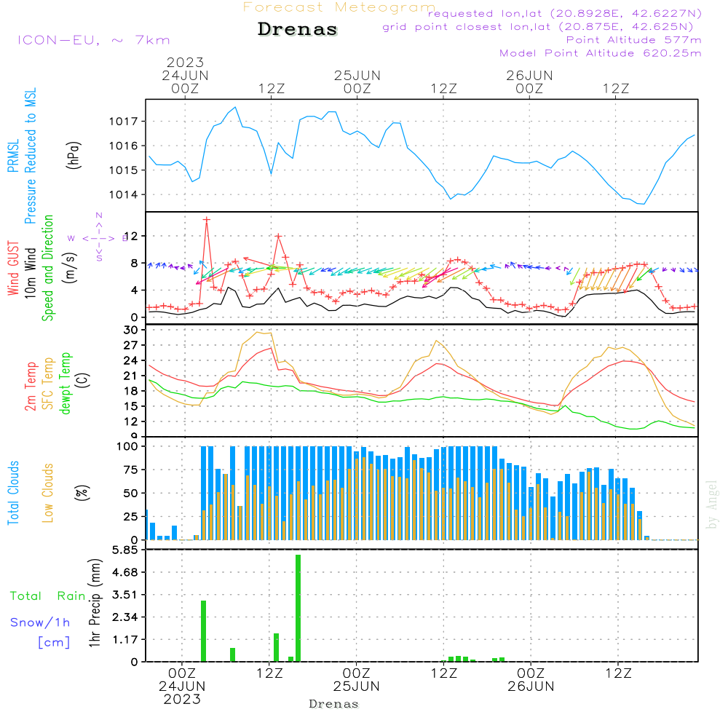Click the 21 temperature axis value

pos(130,376)
